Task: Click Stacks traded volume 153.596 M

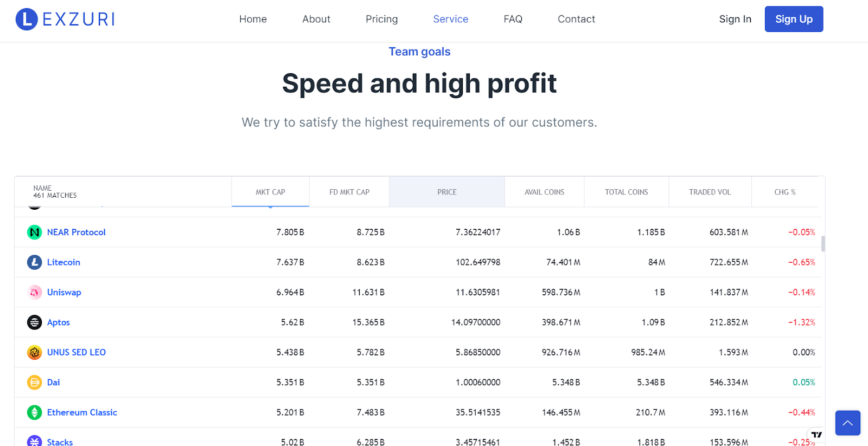Action: [729, 442]
